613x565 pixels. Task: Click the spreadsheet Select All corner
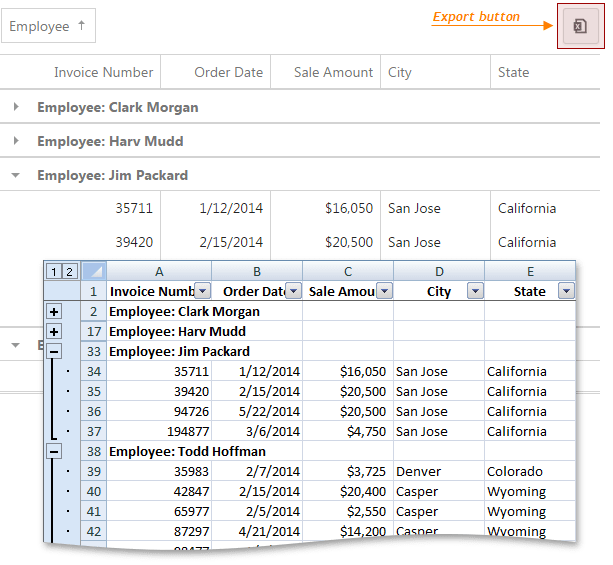93,271
